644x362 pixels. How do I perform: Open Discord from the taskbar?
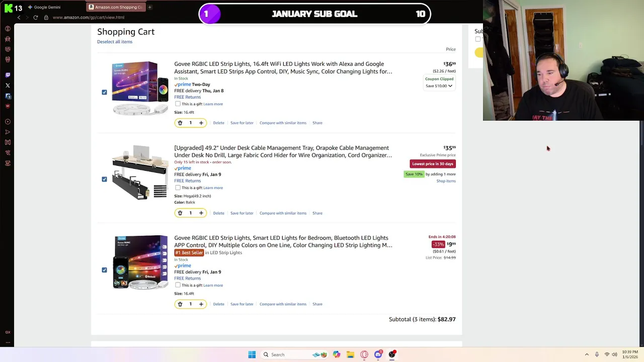(x=378, y=354)
